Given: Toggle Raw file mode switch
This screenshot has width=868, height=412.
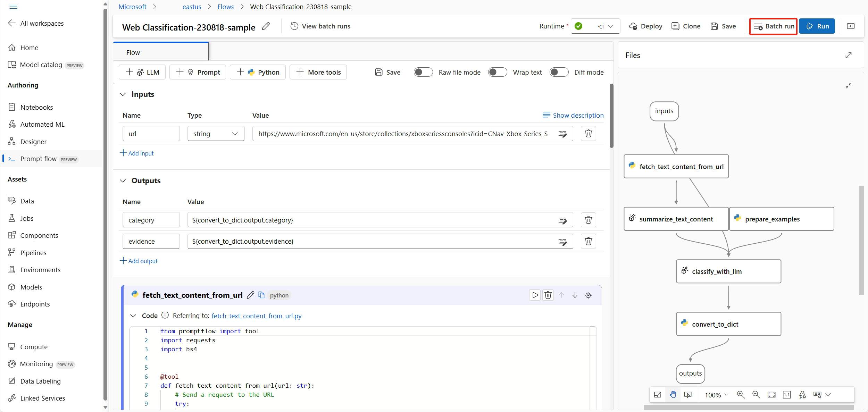Looking at the screenshot, I should [x=423, y=72].
